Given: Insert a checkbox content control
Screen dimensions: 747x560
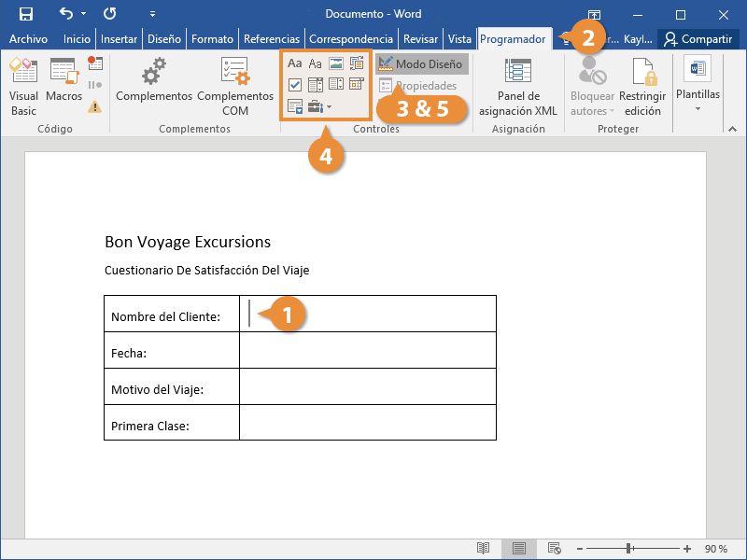Looking at the screenshot, I should tap(294, 85).
